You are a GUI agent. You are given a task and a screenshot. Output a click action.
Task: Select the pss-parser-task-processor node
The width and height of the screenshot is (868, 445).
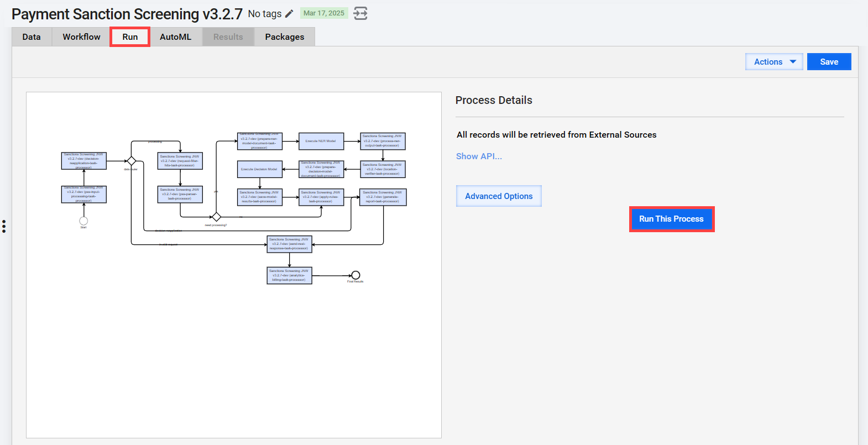tap(180, 195)
